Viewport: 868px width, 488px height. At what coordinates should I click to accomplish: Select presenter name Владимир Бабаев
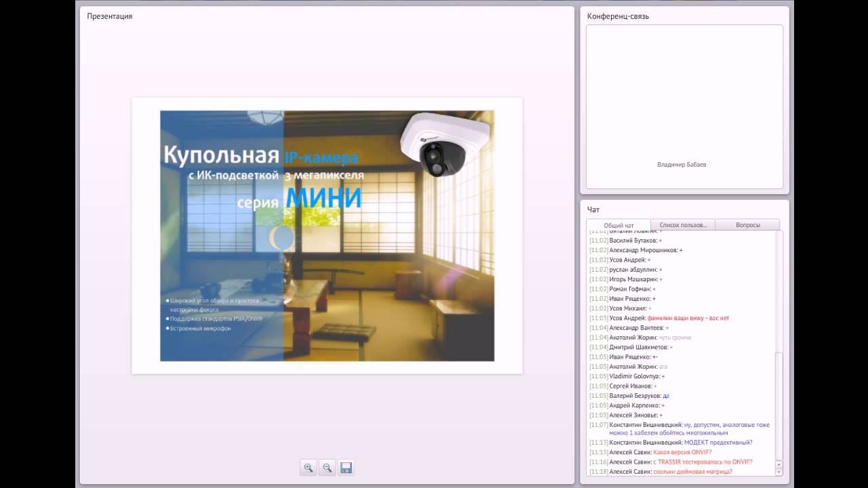point(682,165)
